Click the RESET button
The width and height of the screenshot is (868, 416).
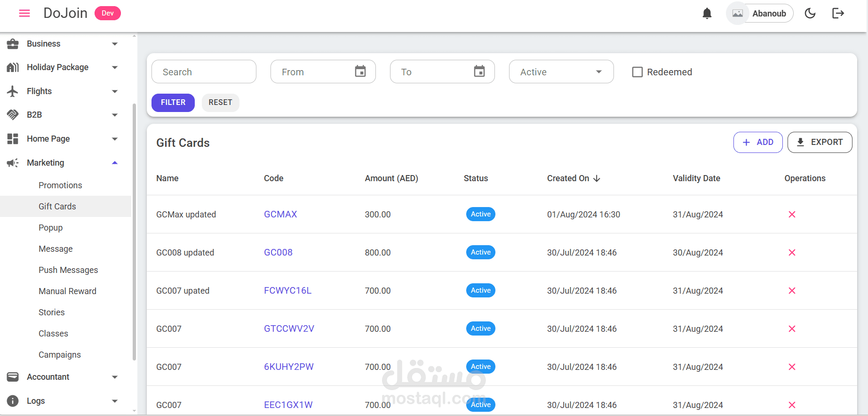click(x=221, y=103)
